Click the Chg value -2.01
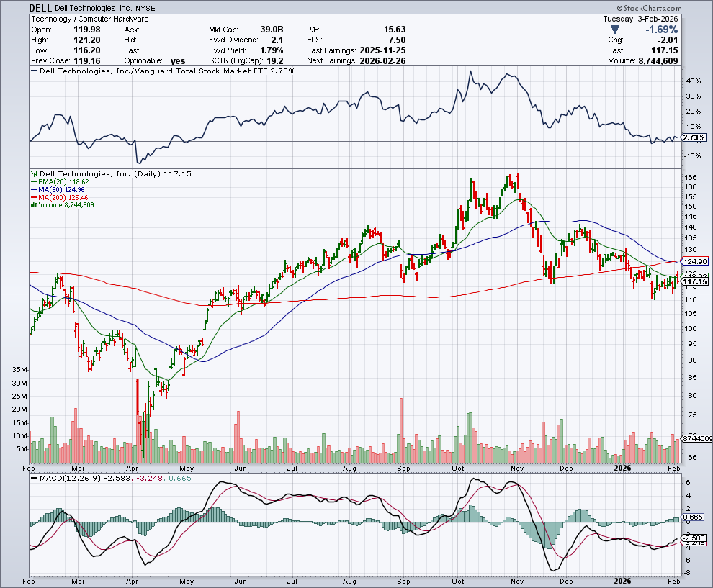 pyautogui.click(x=668, y=40)
